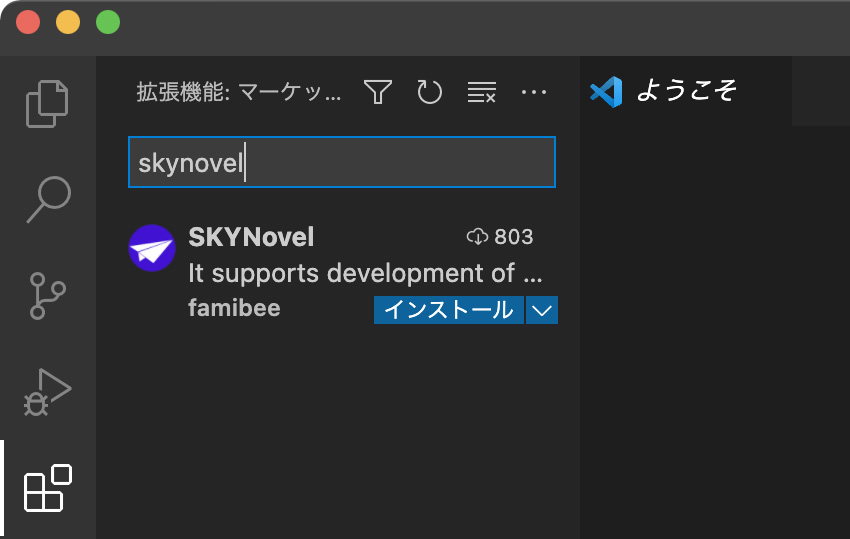Expand the install options dropdown arrow
Screen dimensions: 850x539
(542, 310)
